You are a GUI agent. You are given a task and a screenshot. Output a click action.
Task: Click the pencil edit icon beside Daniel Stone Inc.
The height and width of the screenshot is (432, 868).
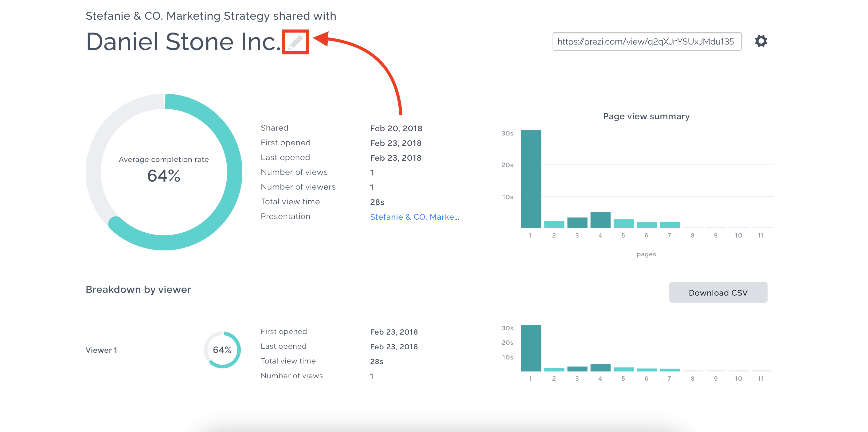tap(295, 42)
